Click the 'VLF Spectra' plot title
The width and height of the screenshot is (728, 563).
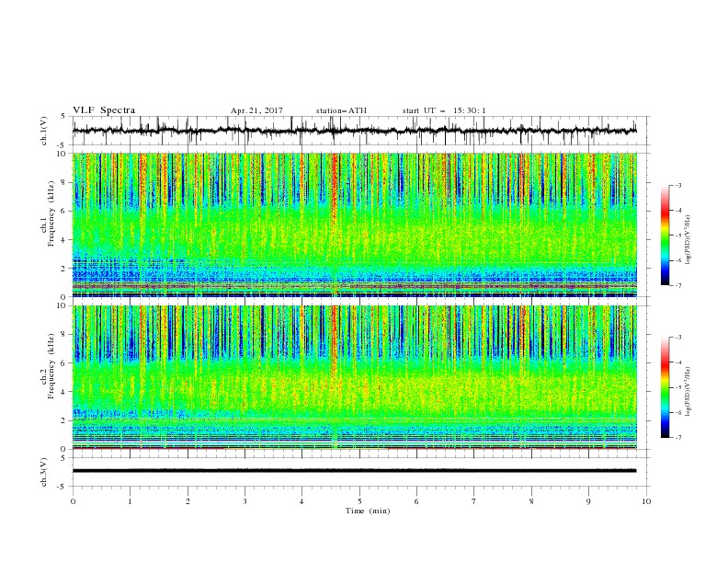pos(104,110)
